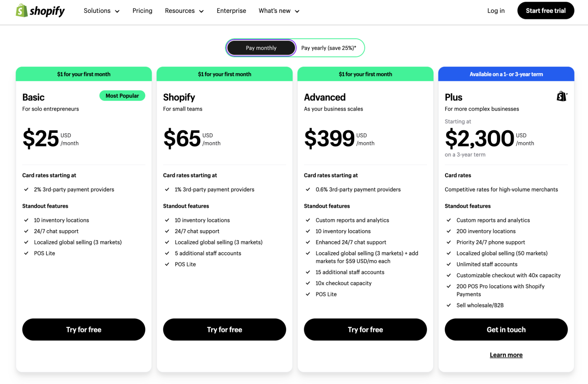Open the Resources dropdown menu
Screen dimensions: 588x384
(x=184, y=11)
